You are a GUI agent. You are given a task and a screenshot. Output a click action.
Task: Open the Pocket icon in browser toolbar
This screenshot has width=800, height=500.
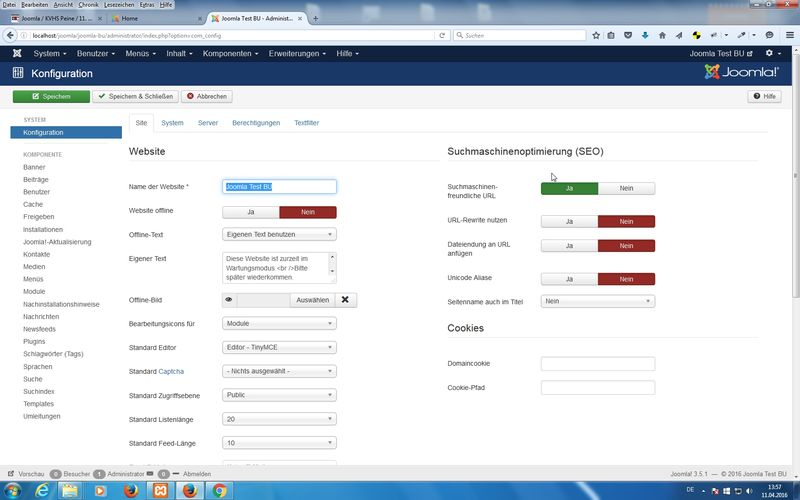(628, 35)
